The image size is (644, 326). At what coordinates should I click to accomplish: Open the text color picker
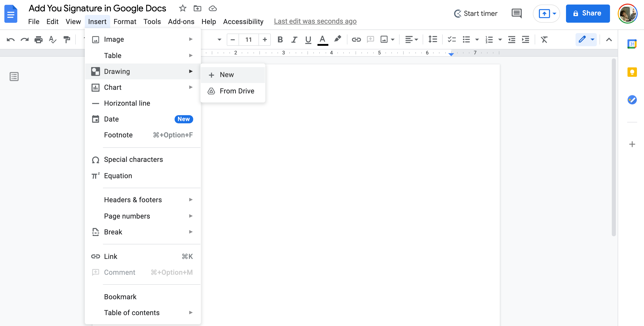pyautogui.click(x=322, y=39)
